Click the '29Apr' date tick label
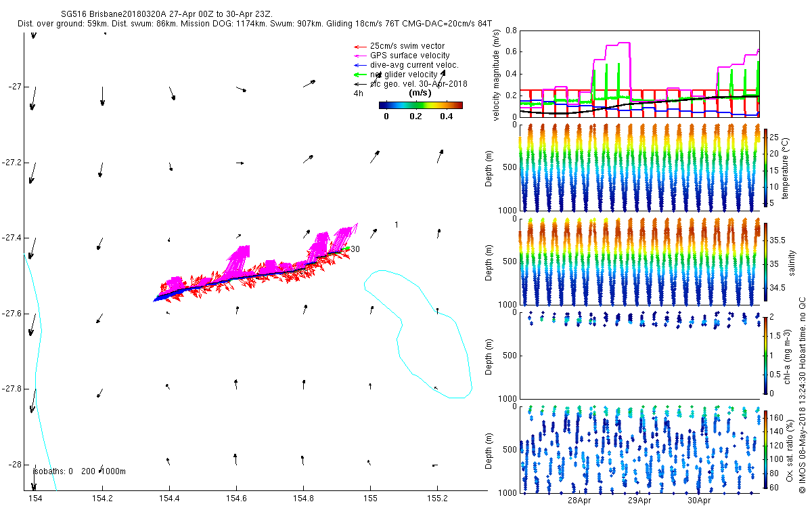812x508 pixels. 640,501
